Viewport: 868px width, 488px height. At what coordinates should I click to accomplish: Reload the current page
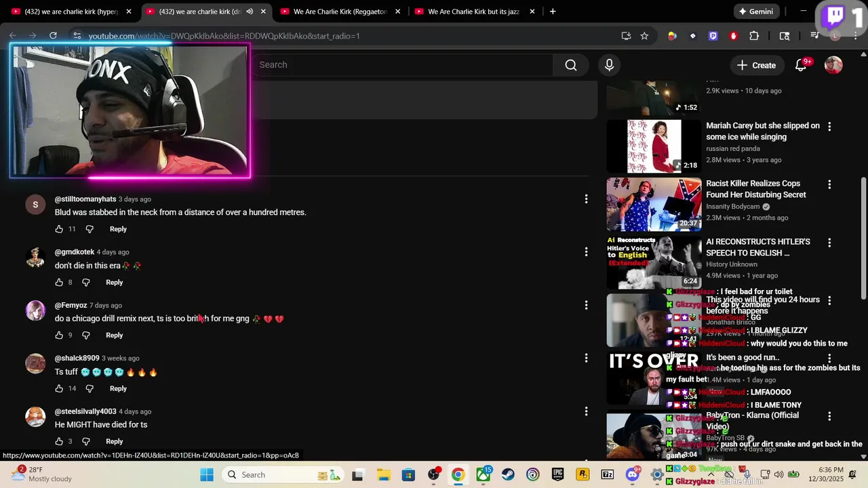[x=53, y=36]
